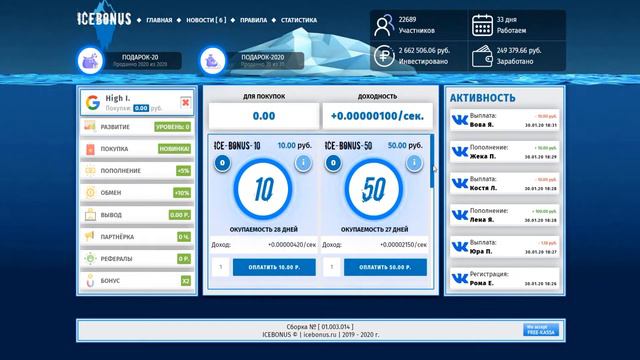Open the БОНУС sidebar item
640x360 pixels.
[x=137, y=281]
